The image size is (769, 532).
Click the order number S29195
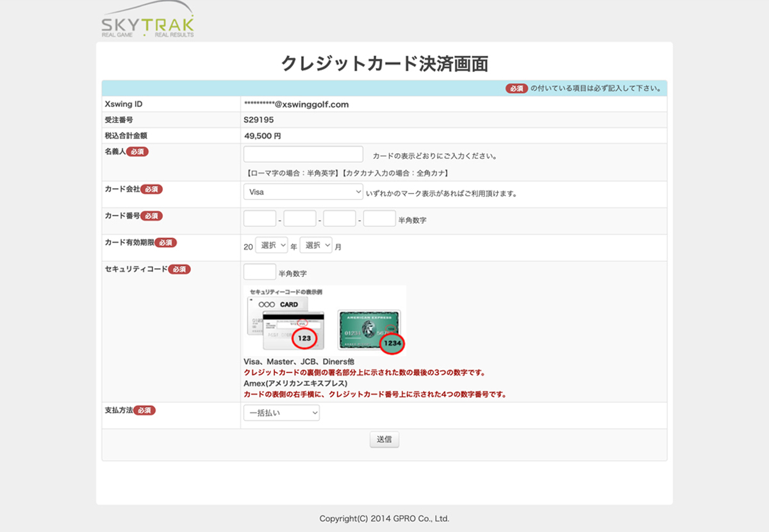pyautogui.click(x=259, y=120)
